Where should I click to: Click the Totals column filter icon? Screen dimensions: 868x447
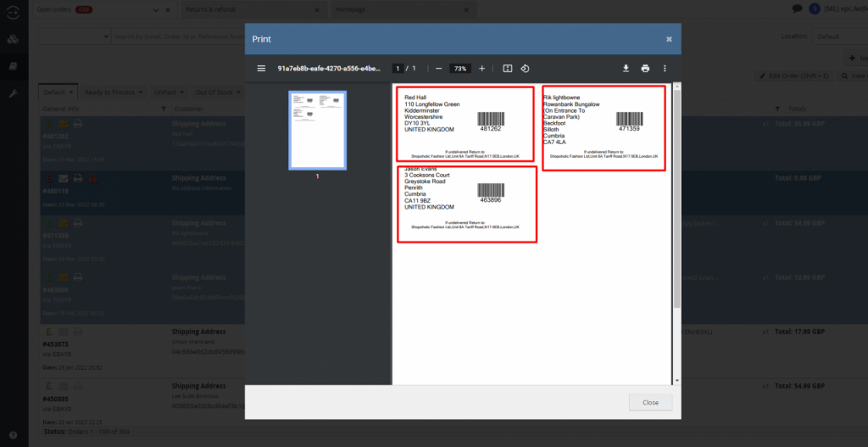778,109
